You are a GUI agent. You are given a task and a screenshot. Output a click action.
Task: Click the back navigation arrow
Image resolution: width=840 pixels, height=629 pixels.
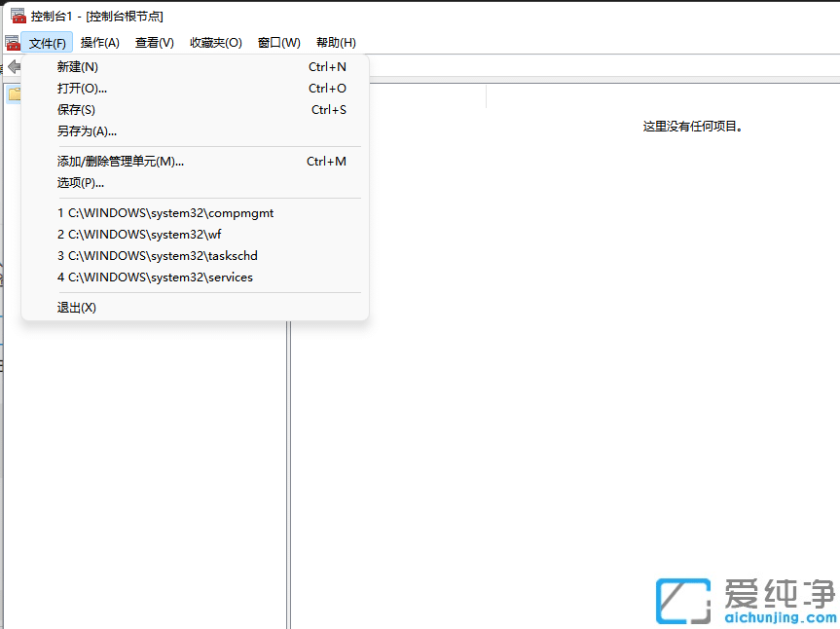14,66
